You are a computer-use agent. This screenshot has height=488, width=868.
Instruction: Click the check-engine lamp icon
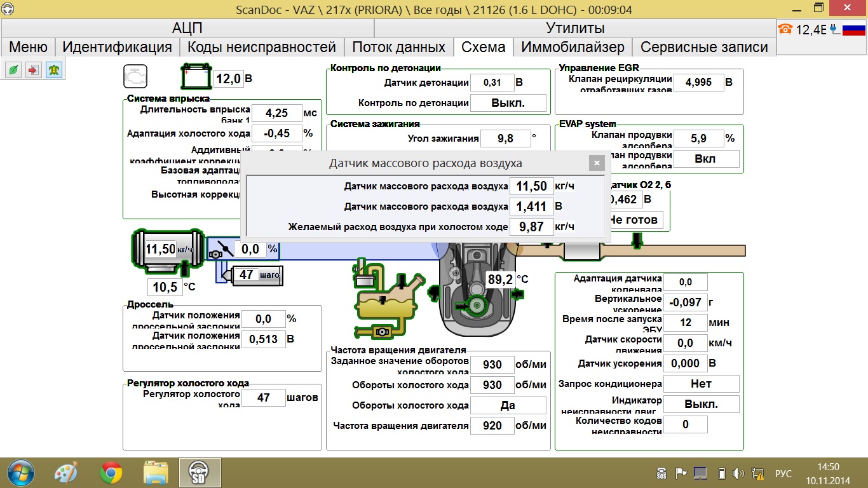tap(135, 76)
